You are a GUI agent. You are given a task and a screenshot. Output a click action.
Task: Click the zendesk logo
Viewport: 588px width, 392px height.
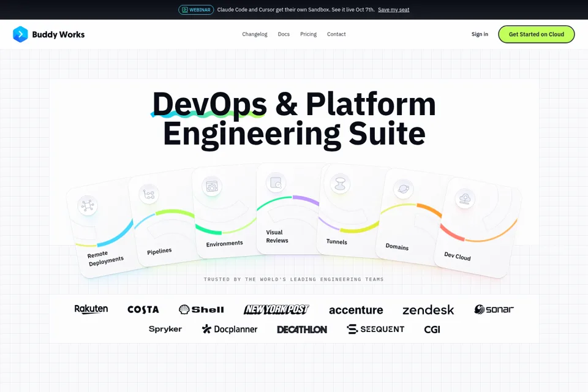coord(428,310)
